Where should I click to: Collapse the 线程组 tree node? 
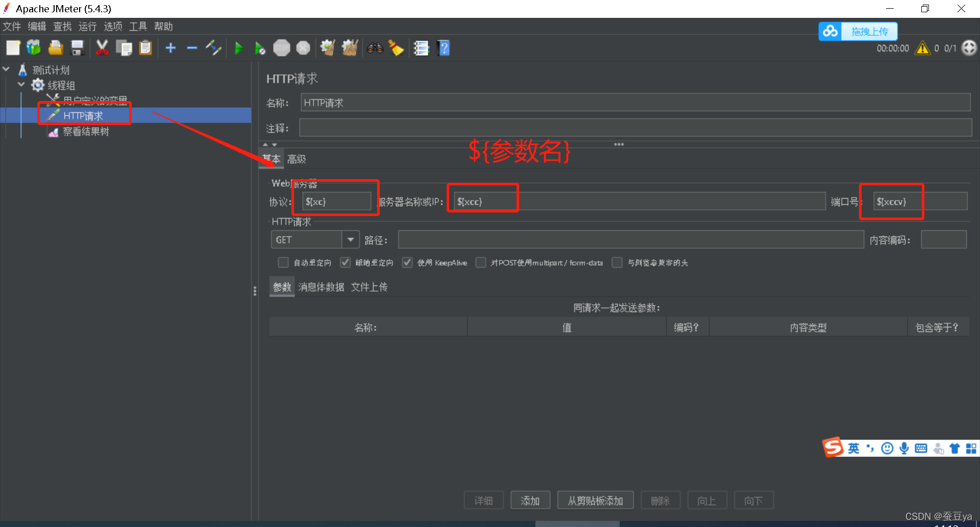pos(21,84)
